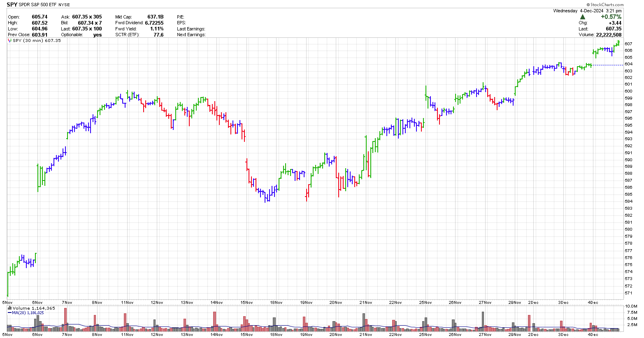Image resolution: width=644 pixels, height=338 pixels.
Task: Select the High value 607.52
Action: pos(40,23)
